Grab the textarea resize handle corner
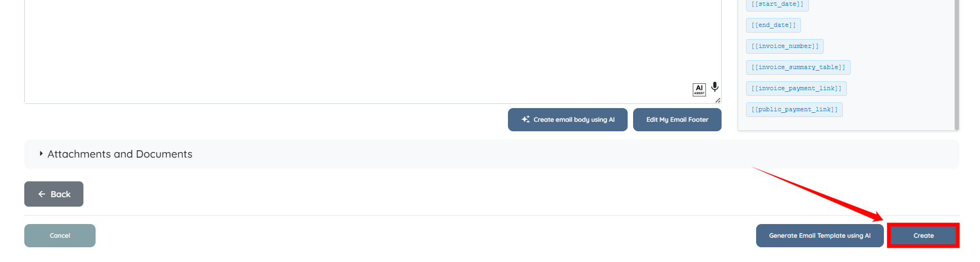980x262 pixels. tap(718, 100)
